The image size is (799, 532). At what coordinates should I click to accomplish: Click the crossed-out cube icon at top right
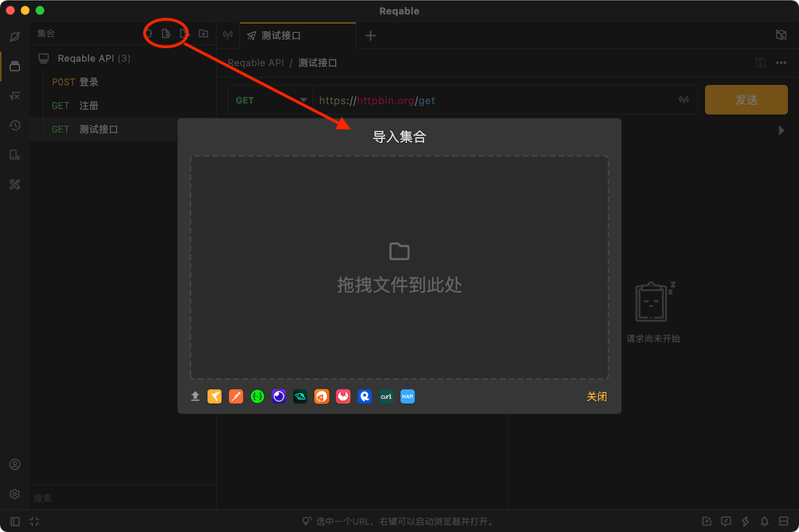(780, 34)
